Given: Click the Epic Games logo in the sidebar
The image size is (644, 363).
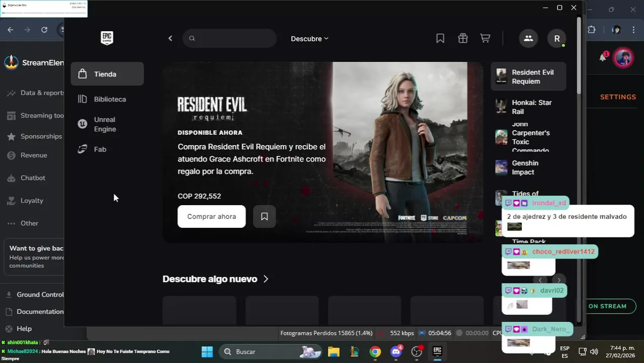Looking at the screenshot, I should [107, 38].
